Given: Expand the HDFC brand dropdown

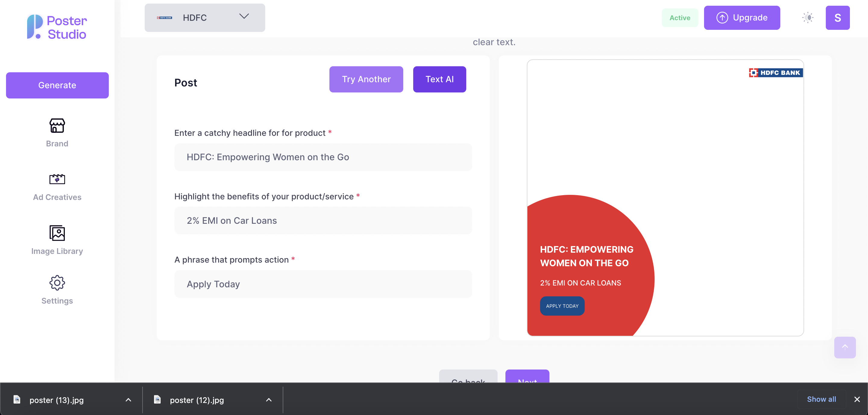Looking at the screenshot, I should 205,18.
